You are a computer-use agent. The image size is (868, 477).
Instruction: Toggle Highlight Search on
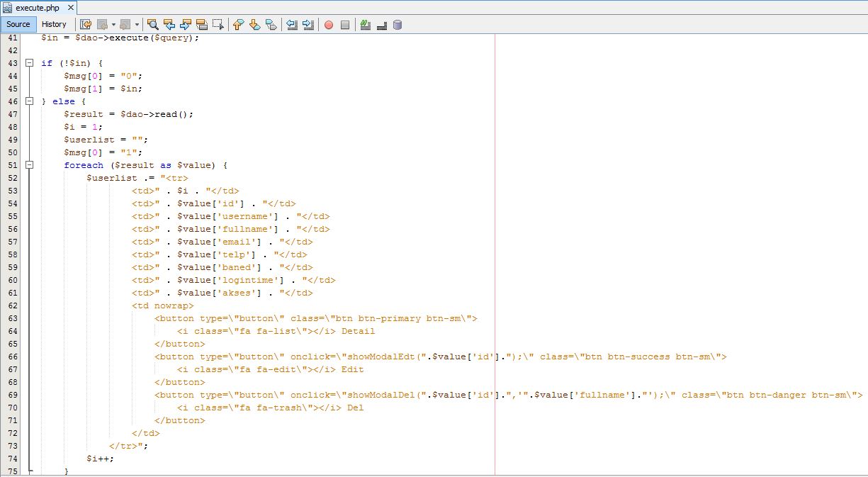coord(201,24)
